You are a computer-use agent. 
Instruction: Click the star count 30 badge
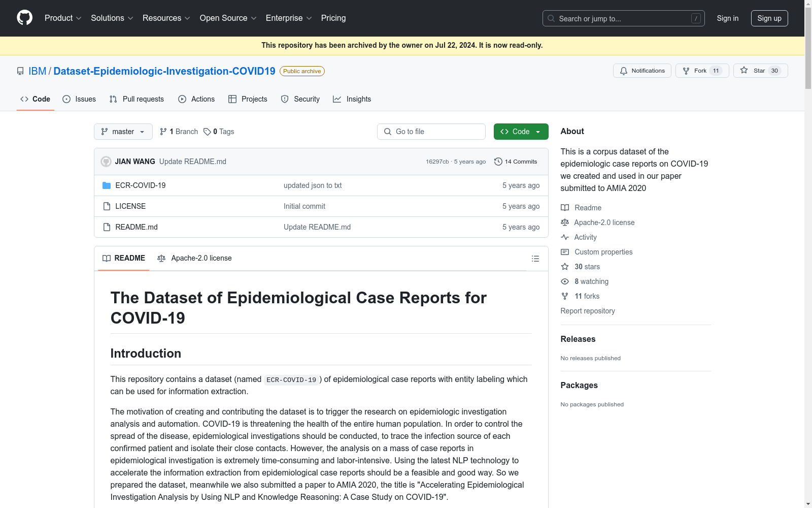pyautogui.click(x=774, y=71)
